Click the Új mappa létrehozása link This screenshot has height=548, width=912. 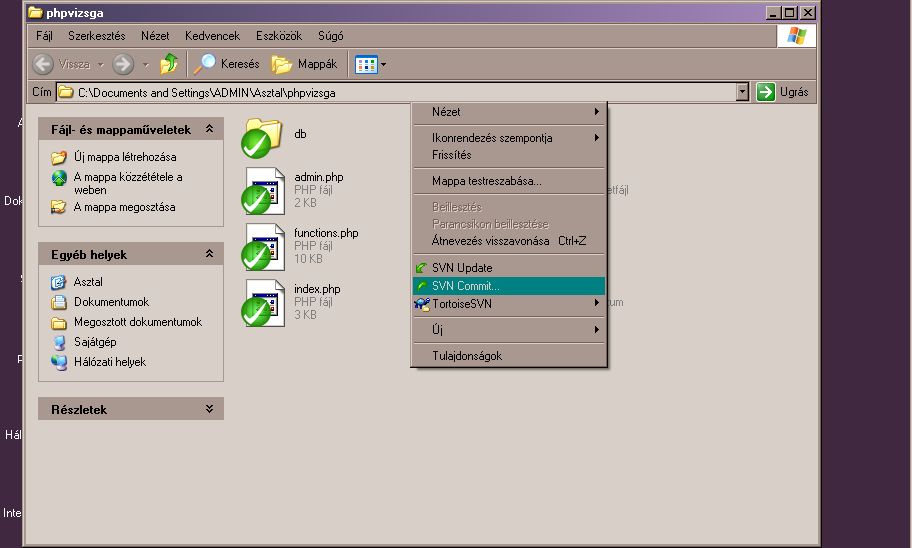point(125,157)
